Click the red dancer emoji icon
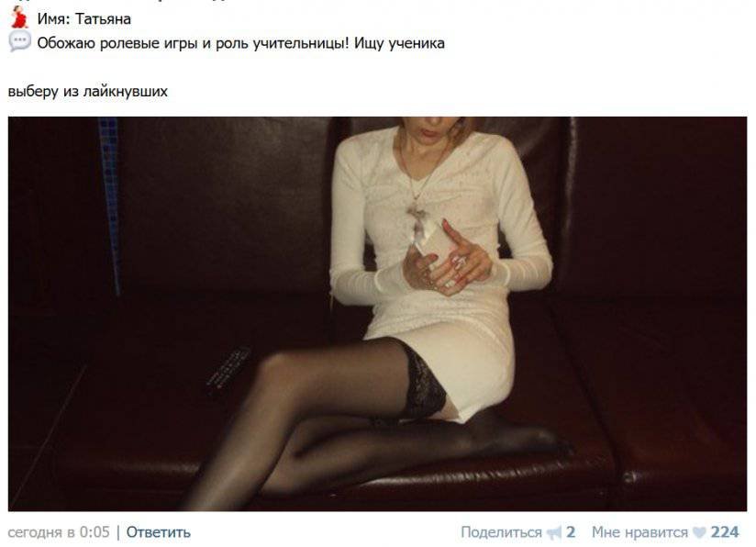This screenshot has width=756, height=547. click(x=19, y=17)
